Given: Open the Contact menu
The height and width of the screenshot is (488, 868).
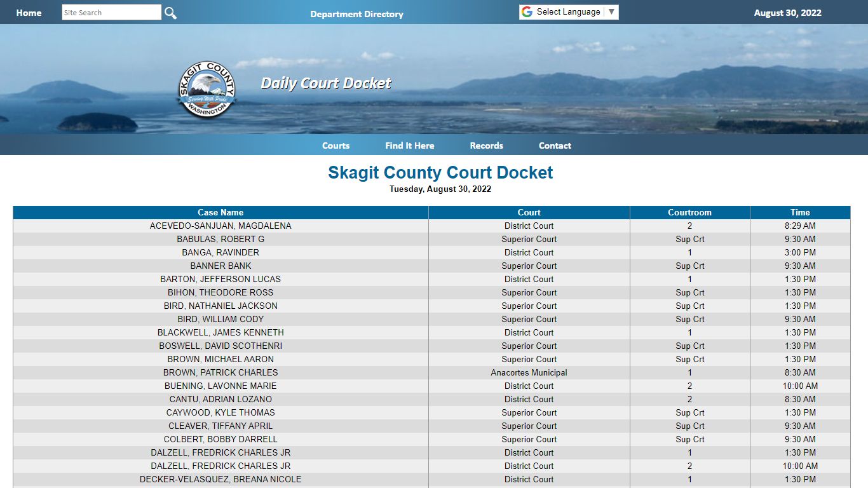Looking at the screenshot, I should [x=555, y=146].
